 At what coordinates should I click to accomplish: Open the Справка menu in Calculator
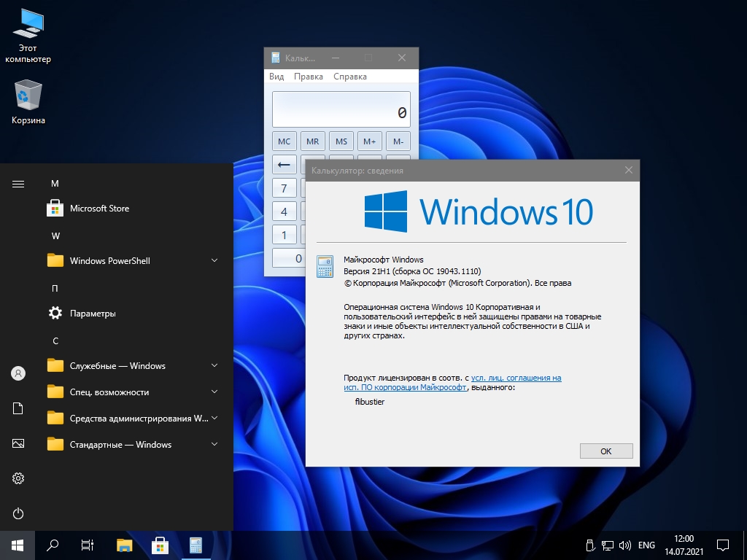click(x=350, y=77)
